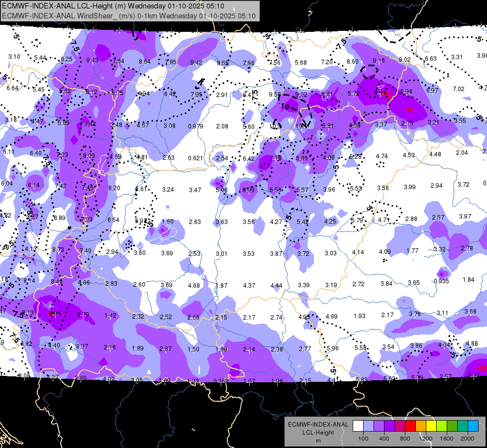Select the white legend swatch below 100

point(358,426)
